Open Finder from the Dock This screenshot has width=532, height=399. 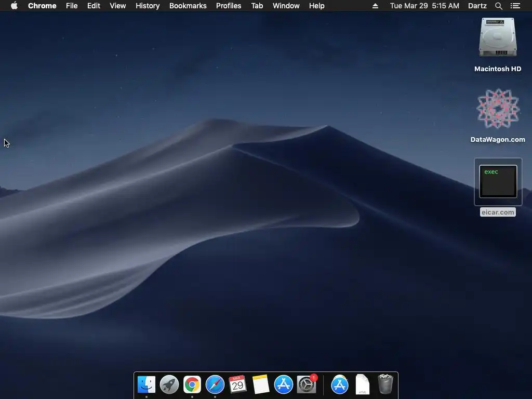point(147,384)
